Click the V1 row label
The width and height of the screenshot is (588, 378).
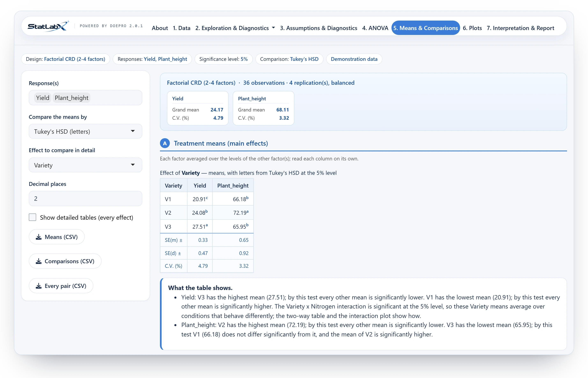tap(168, 199)
